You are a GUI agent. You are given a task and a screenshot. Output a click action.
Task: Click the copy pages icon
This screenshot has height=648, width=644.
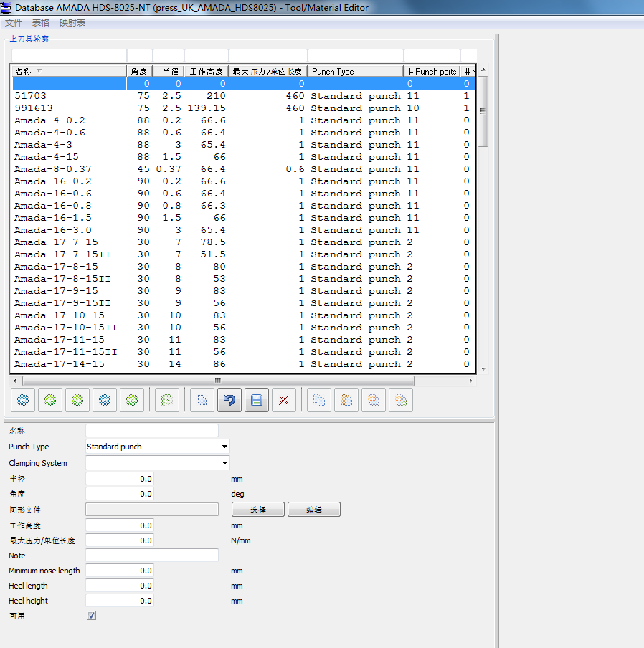click(x=319, y=400)
